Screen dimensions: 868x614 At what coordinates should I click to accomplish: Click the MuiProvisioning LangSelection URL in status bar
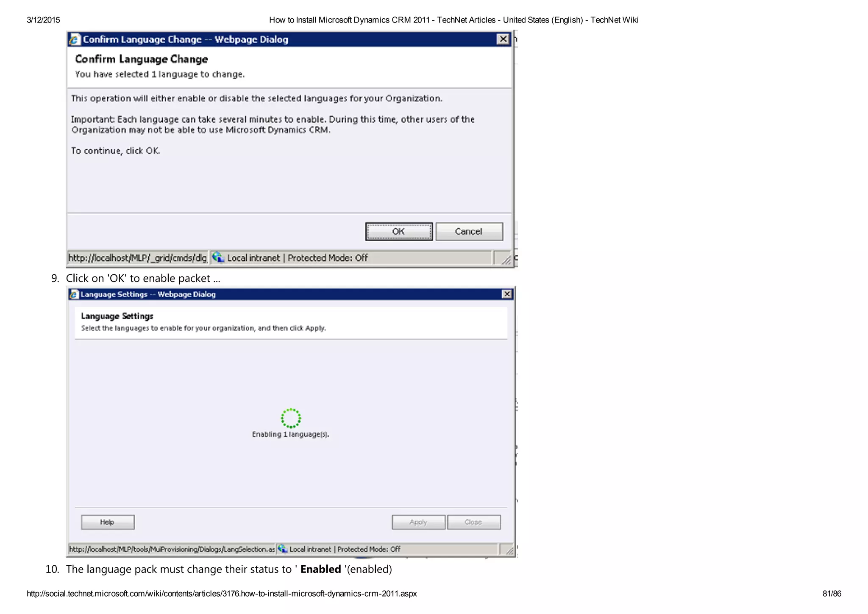coord(172,549)
